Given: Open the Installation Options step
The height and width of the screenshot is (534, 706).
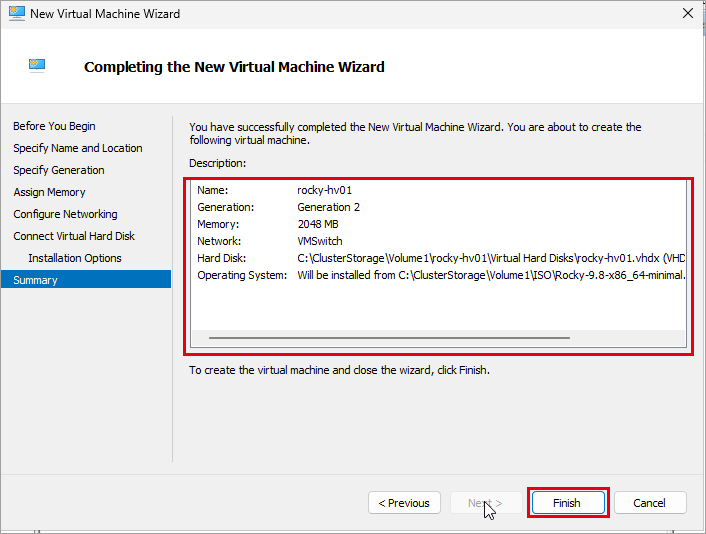Looking at the screenshot, I should (x=75, y=258).
